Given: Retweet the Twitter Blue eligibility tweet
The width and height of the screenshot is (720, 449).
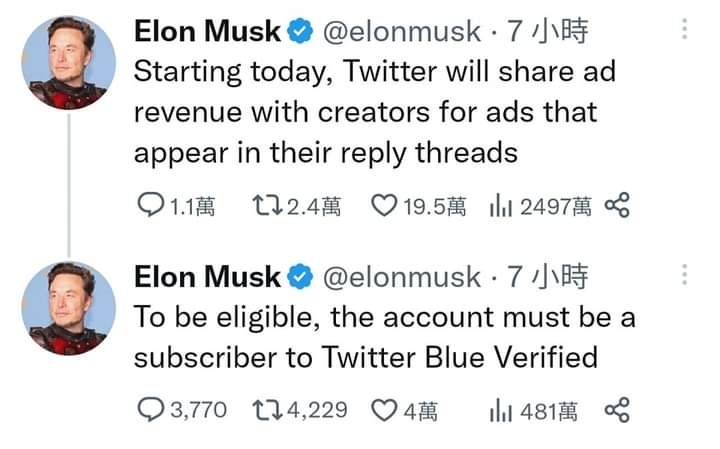Looking at the screenshot, I should click(x=268, y=408).
